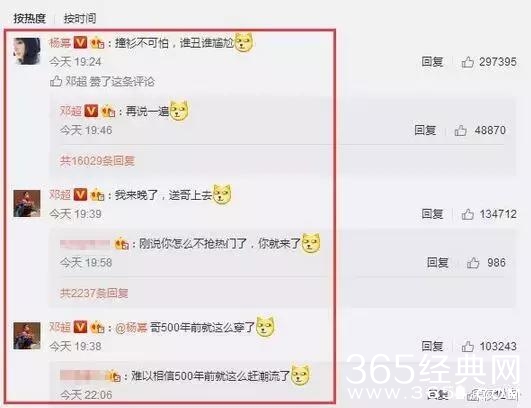Open 邓超 username on 再说一遍 reply
Viewport: 531px width, 408px height.
[71, 111]
